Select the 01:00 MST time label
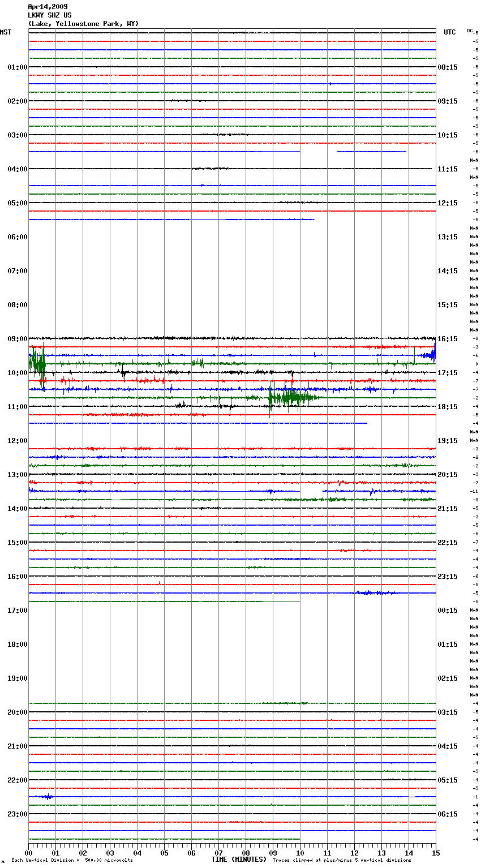The width and height of the screenshot is (481, 868). [18, 67]
